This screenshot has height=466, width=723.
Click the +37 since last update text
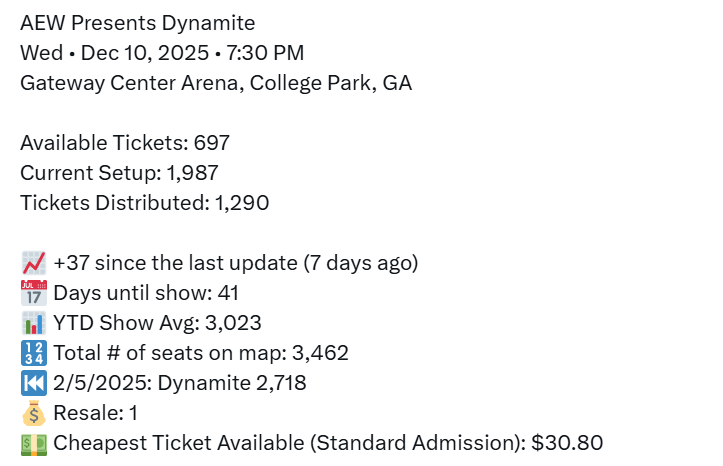point(235,263)
